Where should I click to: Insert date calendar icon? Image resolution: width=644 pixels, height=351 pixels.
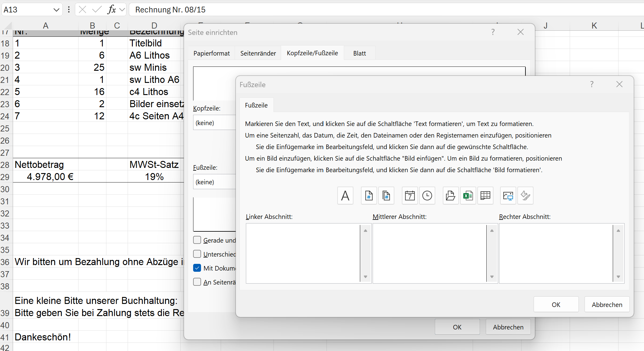(410, 196)
